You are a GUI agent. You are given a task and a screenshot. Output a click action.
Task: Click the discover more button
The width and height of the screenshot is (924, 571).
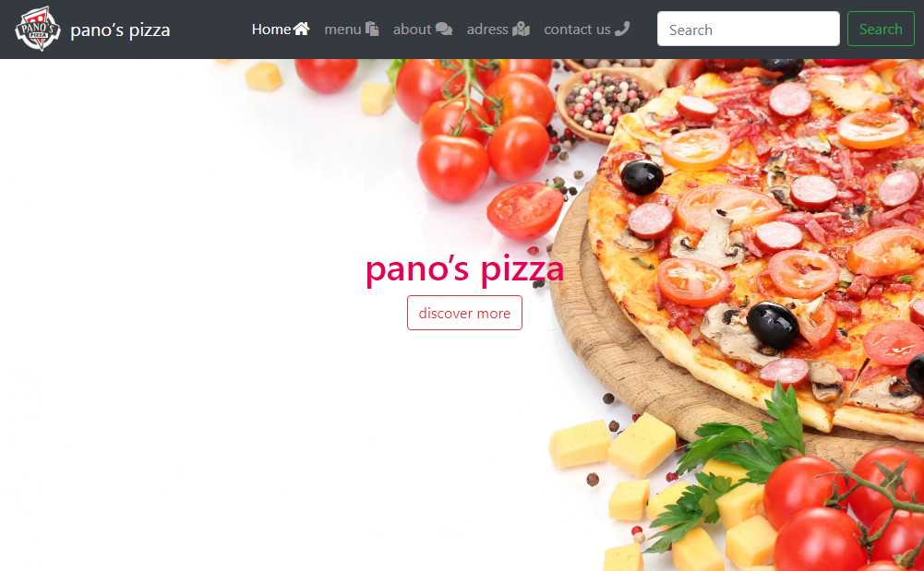coord(464,313)
